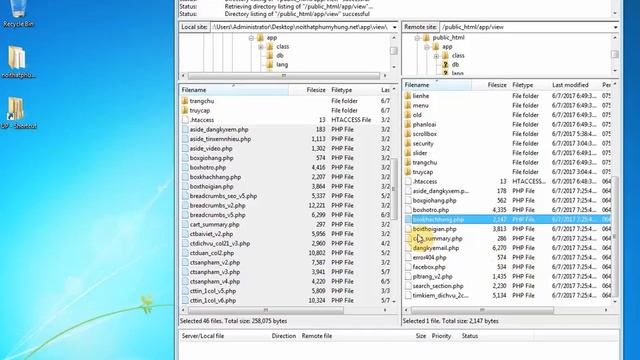
Task: Sort the remote list by Last modified column
Action: pyautogui.click(x=573, y=85)
